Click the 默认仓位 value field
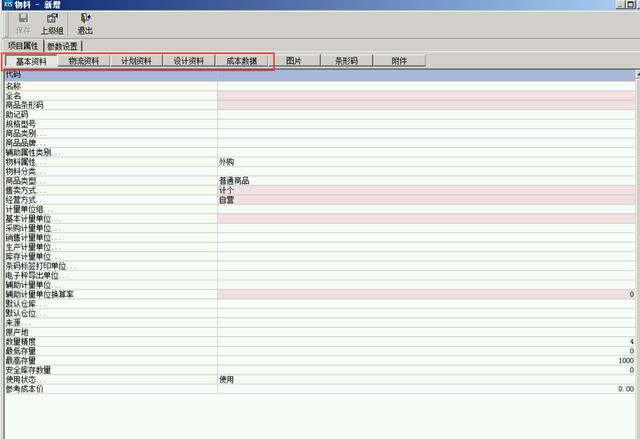Screen dimensions: 640x439 point(426,313)
